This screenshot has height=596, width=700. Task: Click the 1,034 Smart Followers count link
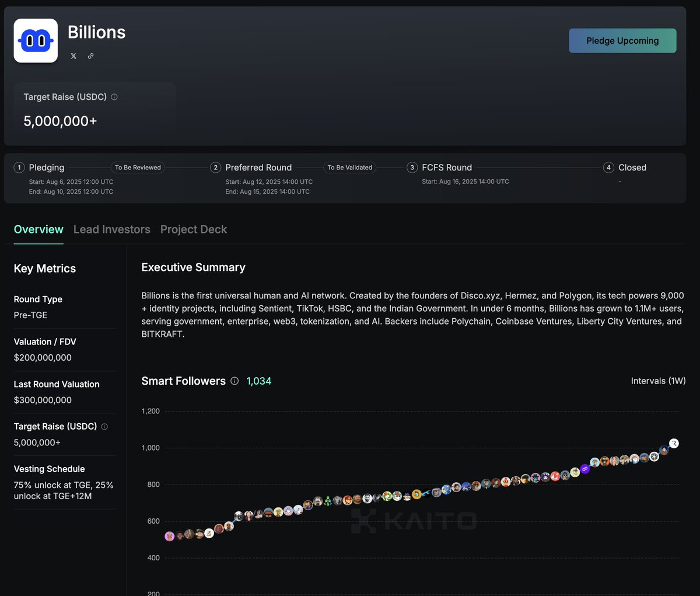point(258,381)
